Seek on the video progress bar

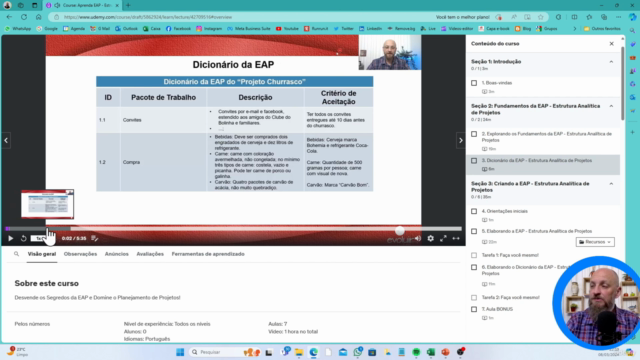(233, 229)
